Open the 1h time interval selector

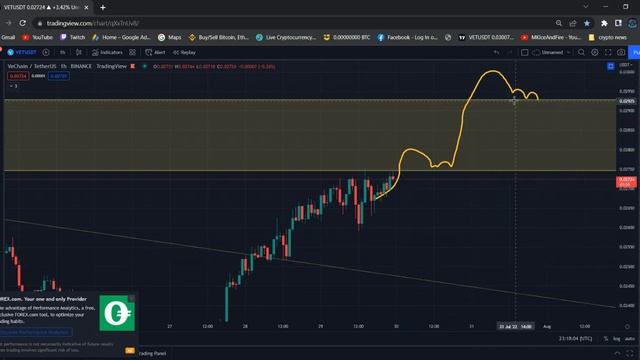tap(62, 52)
